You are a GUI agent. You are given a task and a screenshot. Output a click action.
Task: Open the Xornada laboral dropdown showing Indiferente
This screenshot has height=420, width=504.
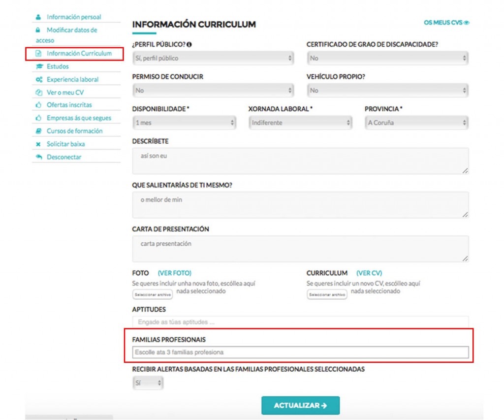click(300, 123)
